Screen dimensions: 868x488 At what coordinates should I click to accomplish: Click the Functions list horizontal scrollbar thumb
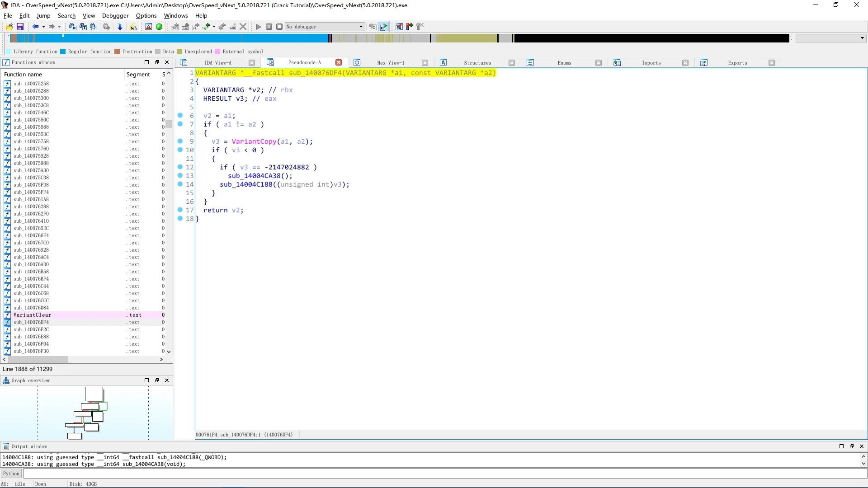click(x=38, y=359)
